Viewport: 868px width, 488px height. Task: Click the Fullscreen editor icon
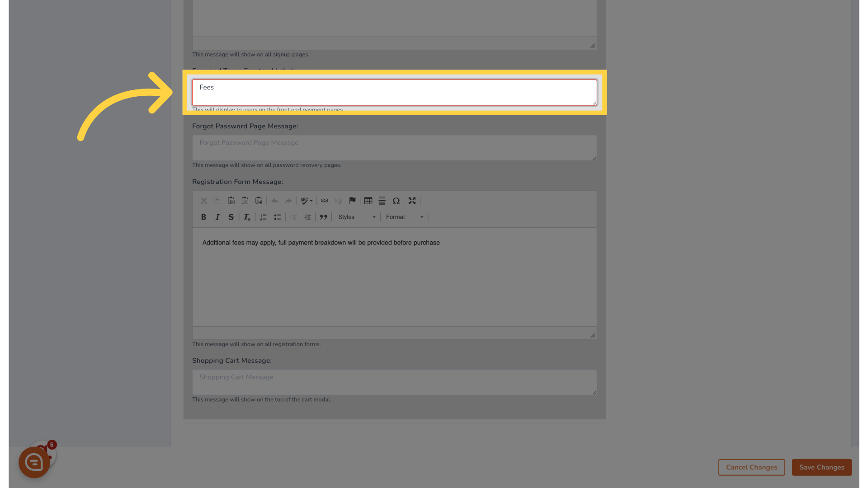point(411,201)
